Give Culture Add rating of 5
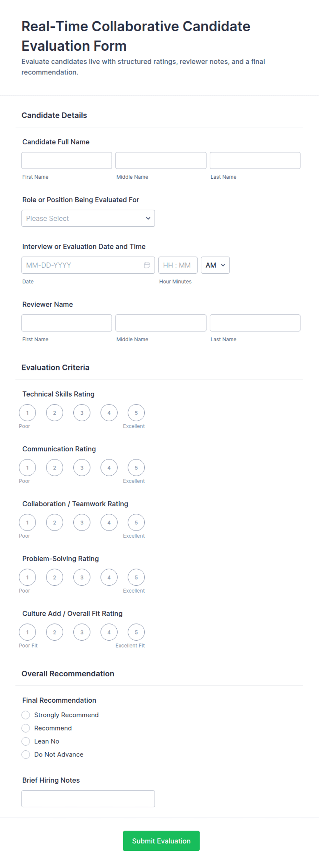This screenshot has height=868, width=319. pos(136,632)
